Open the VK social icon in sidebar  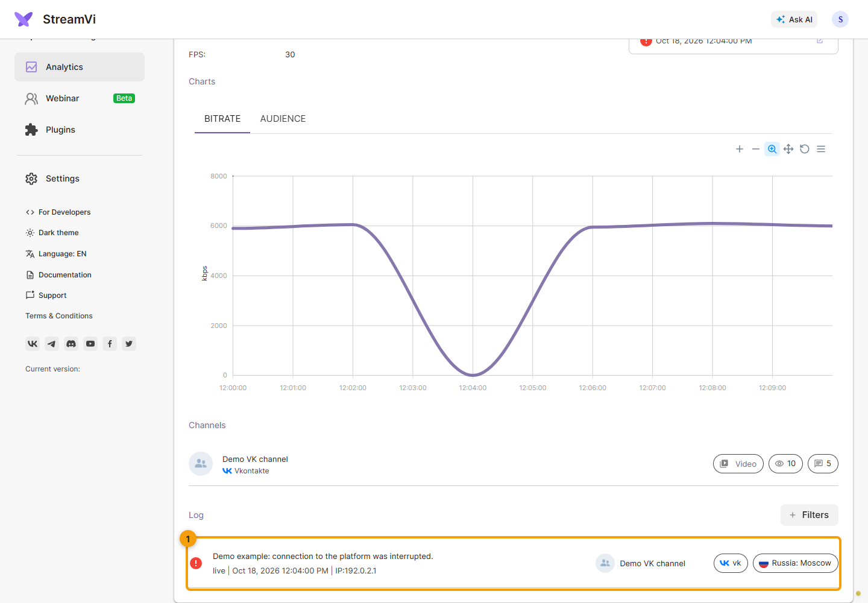tap(33, 344)
